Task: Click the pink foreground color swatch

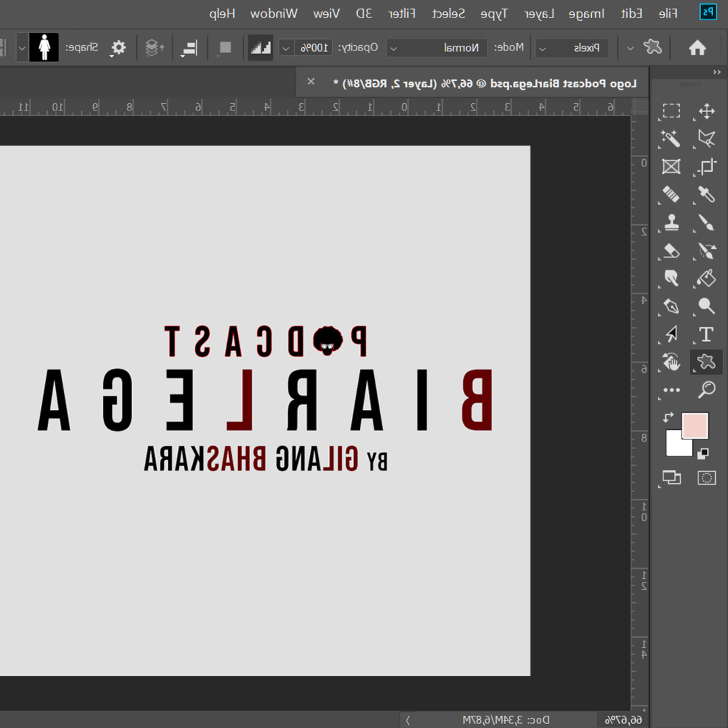Action: click(x=695, y=425)
